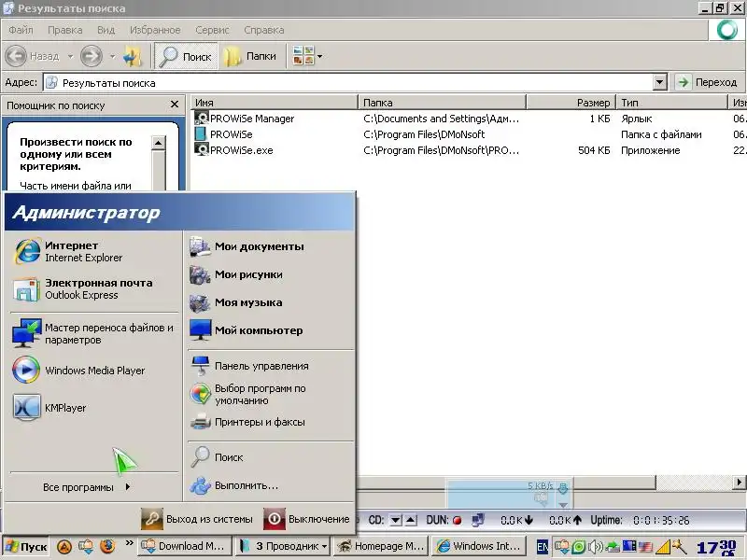Open Моя музыка folder
The width and height of the screenshot is (747, 560).
click(x=271, y=302)
